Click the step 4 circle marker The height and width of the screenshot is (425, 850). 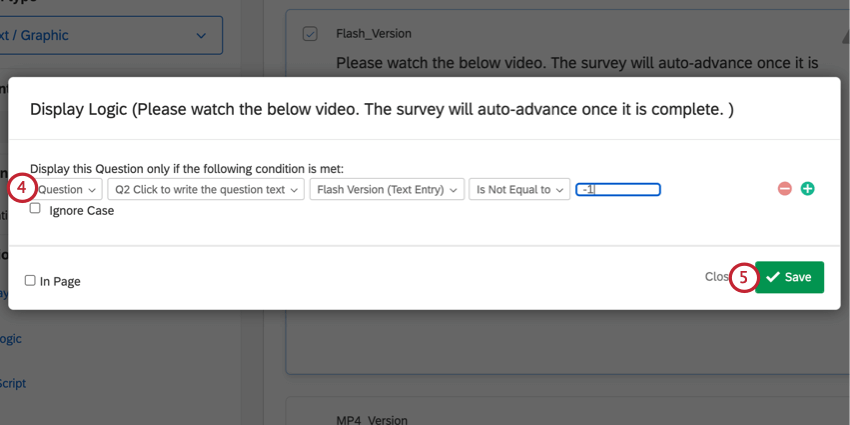point(22,188)
